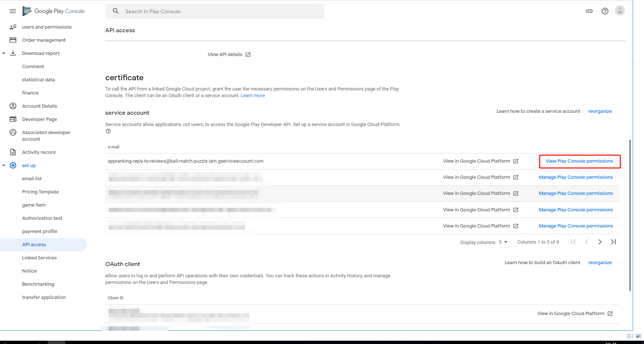Click the page vertical scrollbar

click(x=630, y=215)
